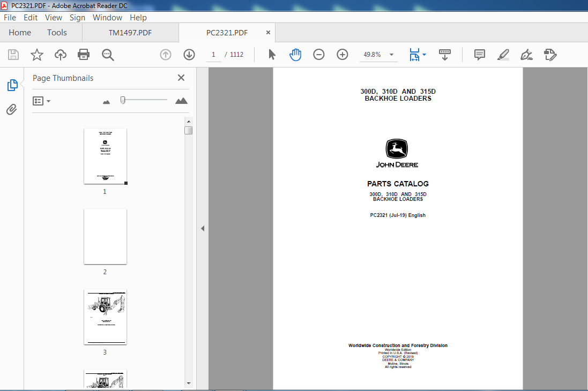The image size is (588, 391).
Task: Collapse the navigation pane with arrow
Action: 203,228
